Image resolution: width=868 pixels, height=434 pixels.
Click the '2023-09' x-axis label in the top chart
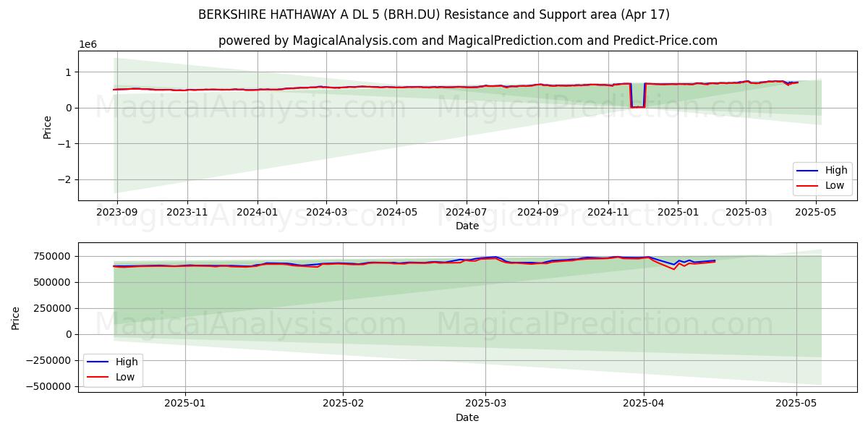click(x=117, y=212)
